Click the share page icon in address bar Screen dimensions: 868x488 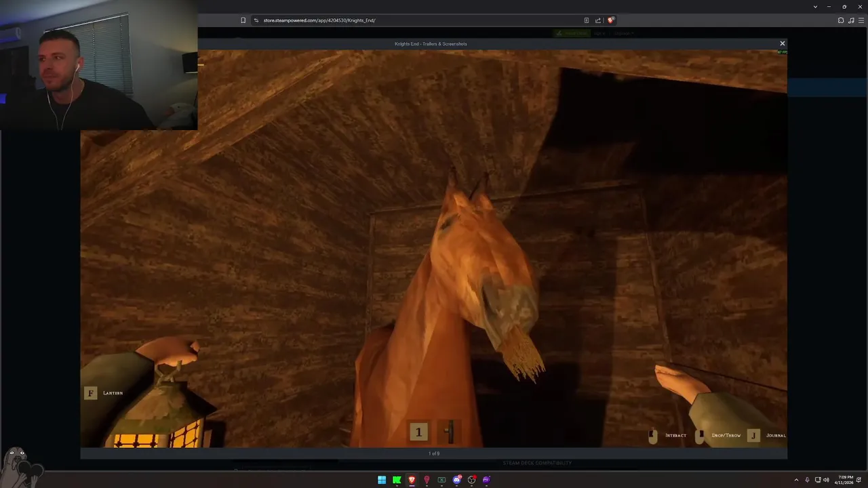pos(598,20)
